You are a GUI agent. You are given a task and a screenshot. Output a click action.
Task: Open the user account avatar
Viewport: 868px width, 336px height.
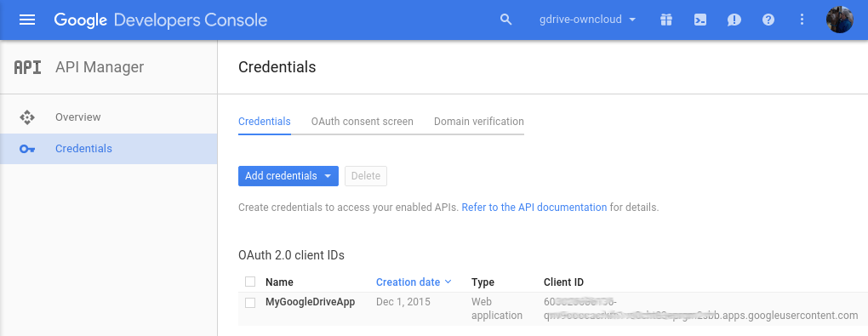[840, 20]
